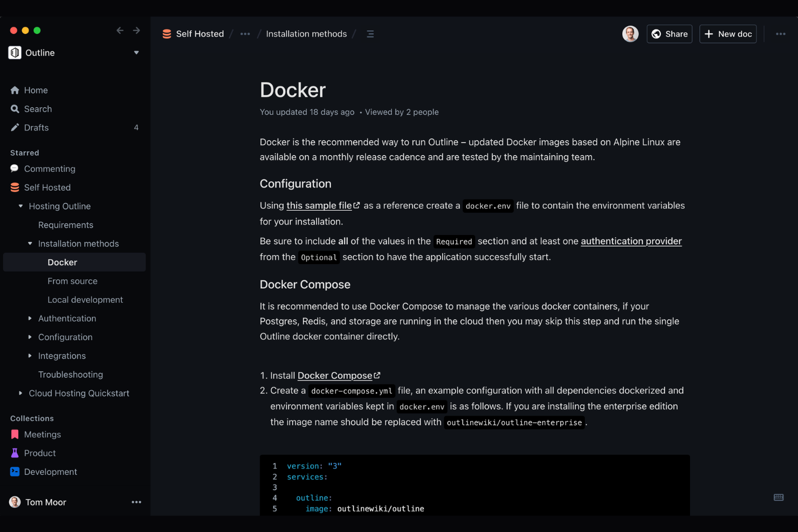Open the Authentication tree document
Image resolution: width=798 pixels, height=532 pixels.
(67, 319)
